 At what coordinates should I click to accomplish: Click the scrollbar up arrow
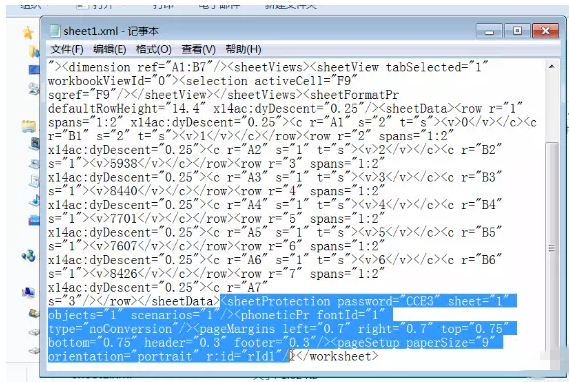tap(552, 66)
